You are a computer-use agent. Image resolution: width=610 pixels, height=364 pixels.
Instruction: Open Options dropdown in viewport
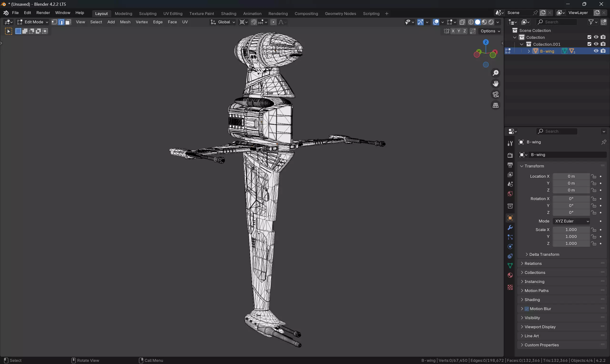(x=490, y=31)
